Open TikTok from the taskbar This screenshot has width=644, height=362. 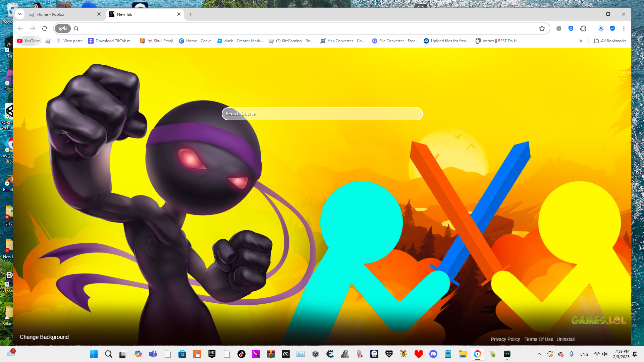(x=241, y=354)
